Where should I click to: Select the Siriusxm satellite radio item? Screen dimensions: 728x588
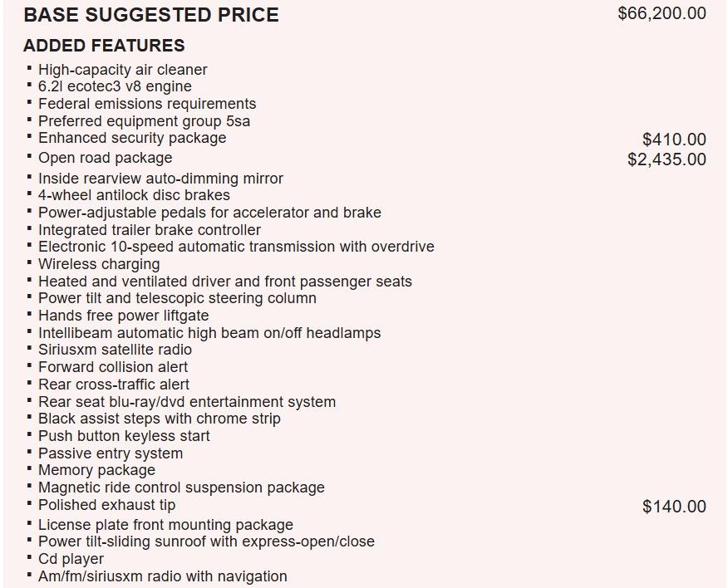115,350
